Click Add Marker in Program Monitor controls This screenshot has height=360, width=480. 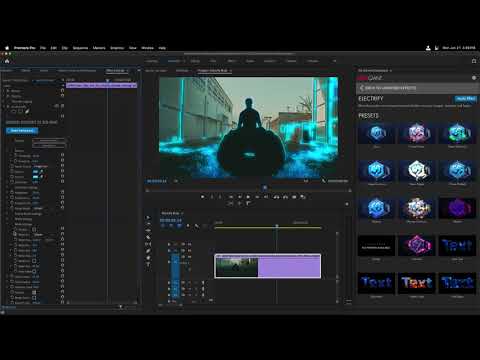[x=202, y=197]
